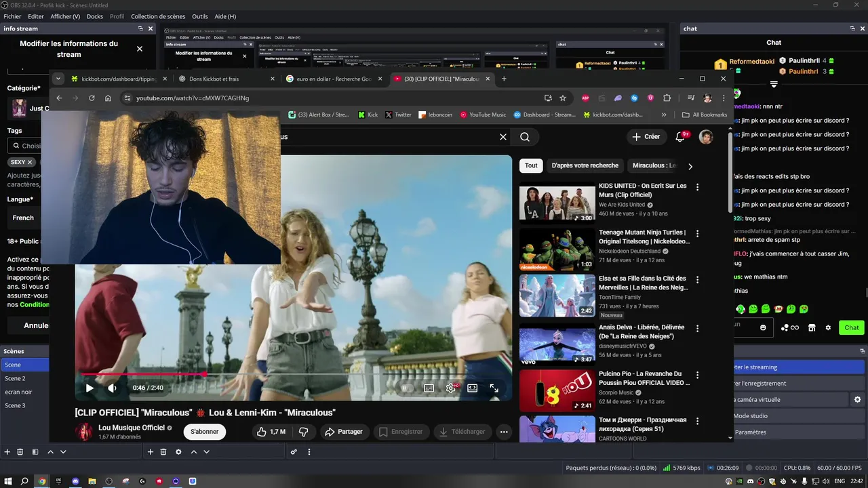Viewport: 868px width, 488px height.
Task: Switch to the euro en dollar search tab
Action: 332,79
